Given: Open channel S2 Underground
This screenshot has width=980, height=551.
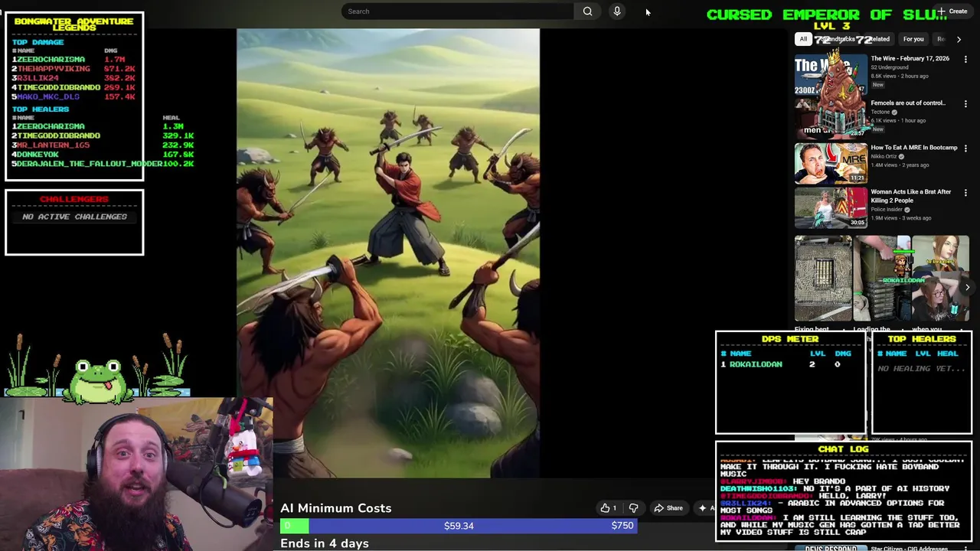Looking at the screenshot, I should tap(889, 67).
